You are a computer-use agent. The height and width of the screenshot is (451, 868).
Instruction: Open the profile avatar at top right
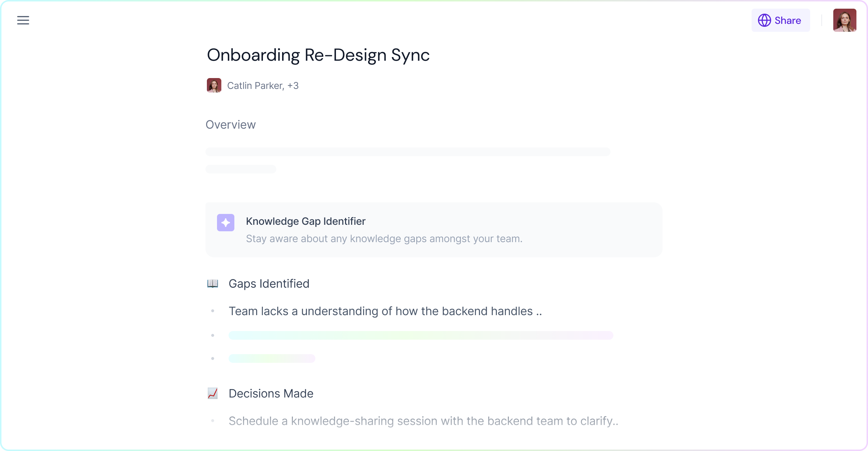point(844,20)
